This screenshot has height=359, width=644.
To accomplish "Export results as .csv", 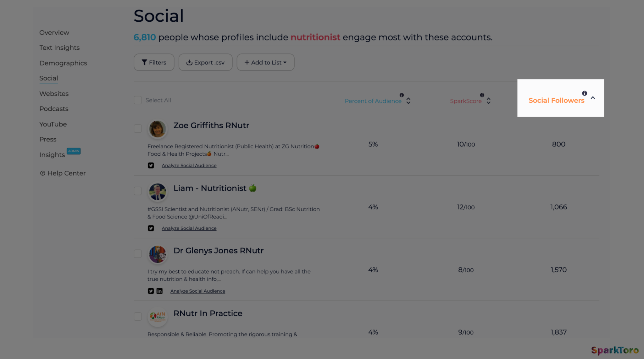I will coord(205,62).
